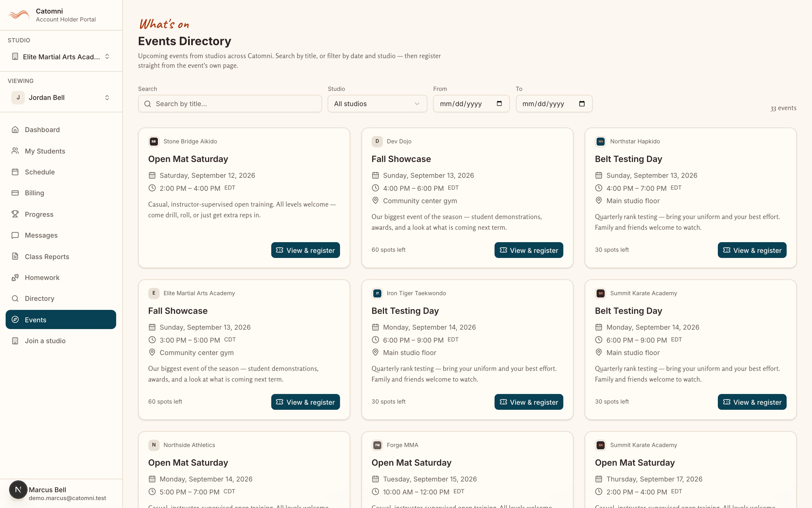Click the Directory magnifier icon in sidebar
The height and width of the screenshot is (508, 812).
15,298
